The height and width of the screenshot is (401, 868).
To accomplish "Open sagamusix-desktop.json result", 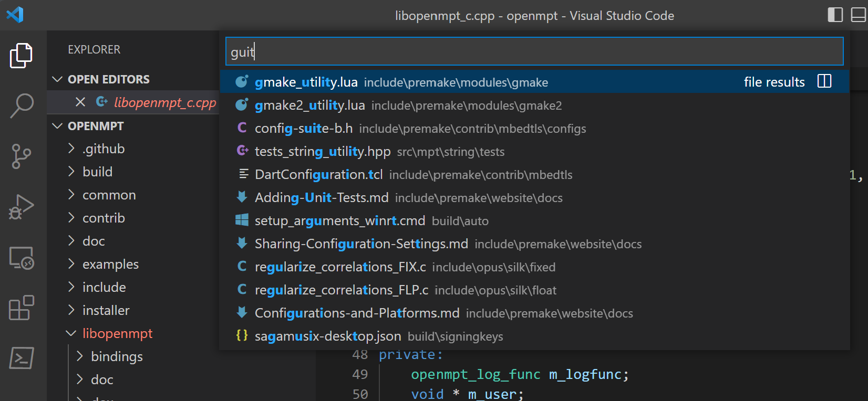I will click(327, 336).
